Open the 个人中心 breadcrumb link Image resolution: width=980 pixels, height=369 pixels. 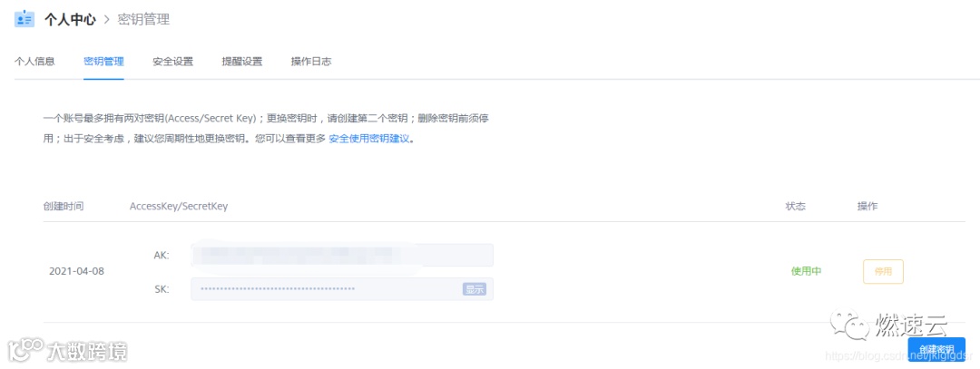tap(70, 19)
